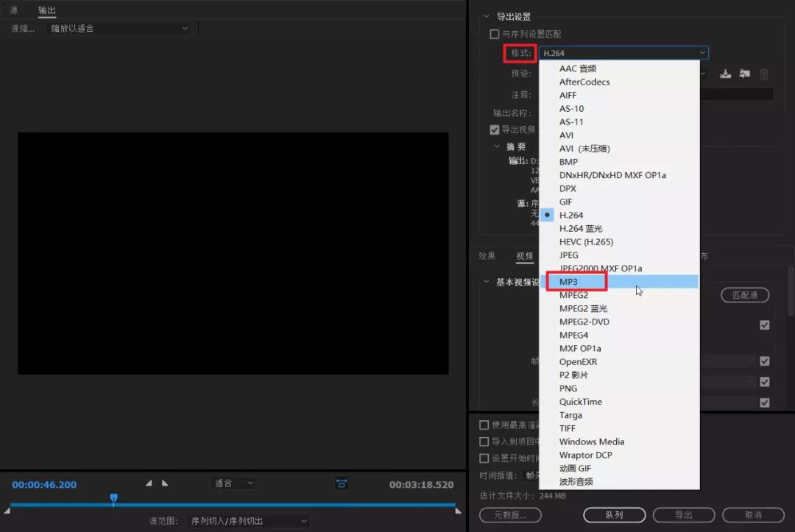Image resolution: width=795 pixels, height=532 pixels.
Task: Click the set In point triangle icon
Action: click(x=149, y=483)
